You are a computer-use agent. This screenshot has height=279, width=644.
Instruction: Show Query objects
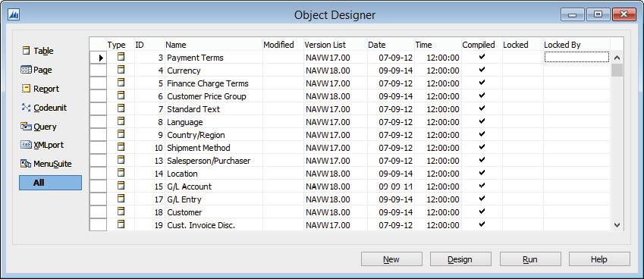39,127
